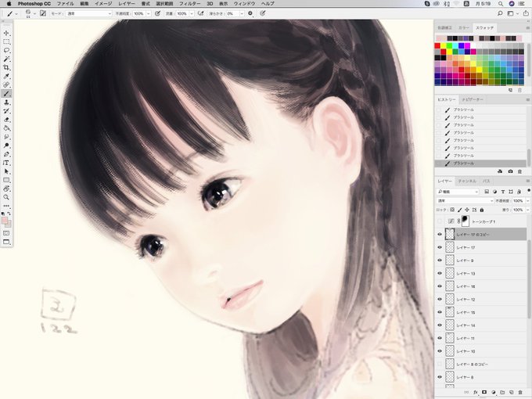Image resolution: width=532 pixels, height=399 pixels.
Task: Open the layer filter type dropdown
Action: (x=458, y=192)
